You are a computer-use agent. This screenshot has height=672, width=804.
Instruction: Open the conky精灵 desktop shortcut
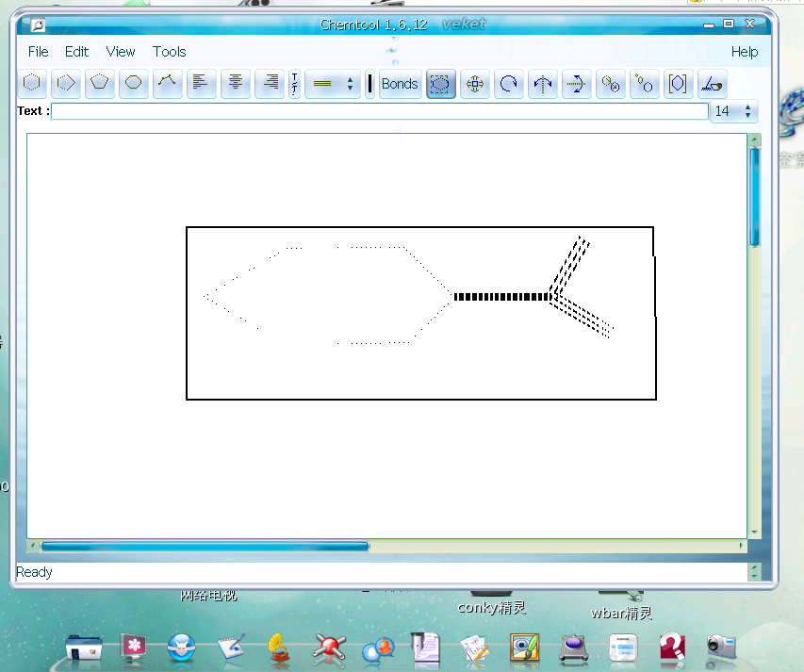pyautogui.click(x=491, y=607)
